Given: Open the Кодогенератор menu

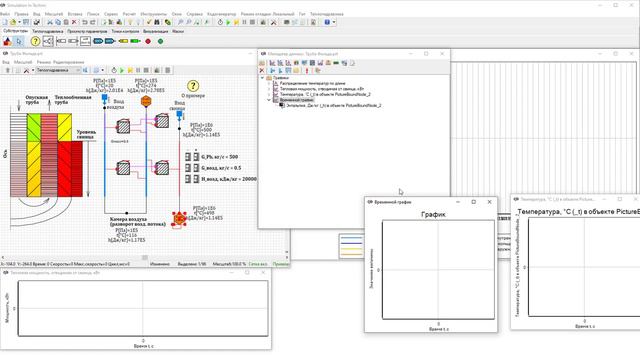Looking at the screenshot, I should (222, 14).
